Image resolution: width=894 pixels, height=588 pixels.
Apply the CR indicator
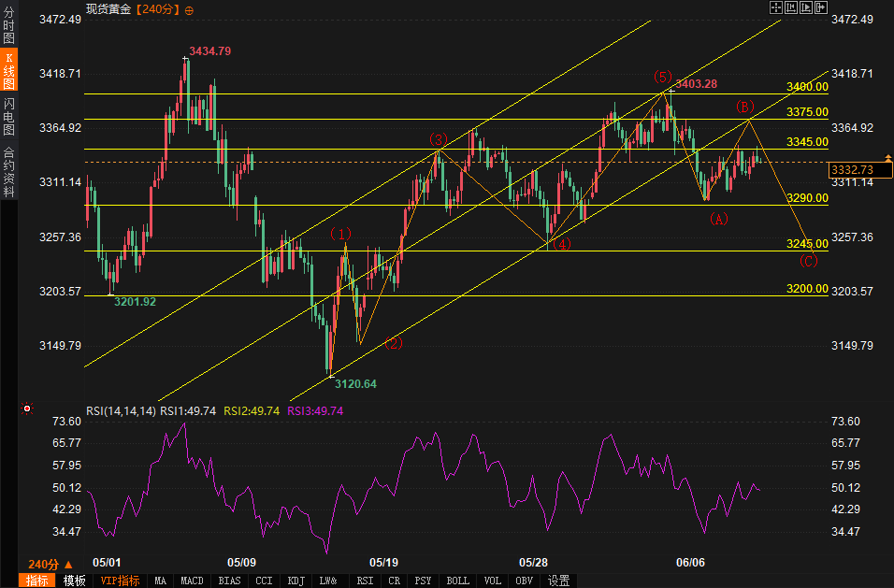(x=394, y=581)
